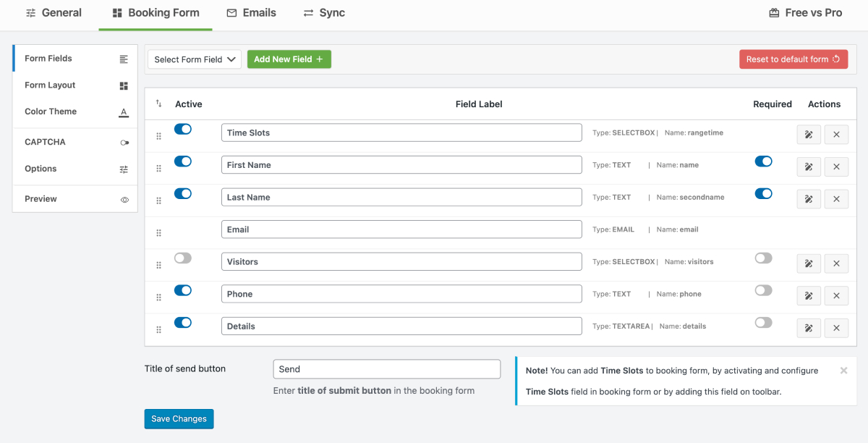The height and width of the screenshot is (443, 868).
Task: Toggle Last Name active switch
Action: pyautogui.click(x=183, y=193)
